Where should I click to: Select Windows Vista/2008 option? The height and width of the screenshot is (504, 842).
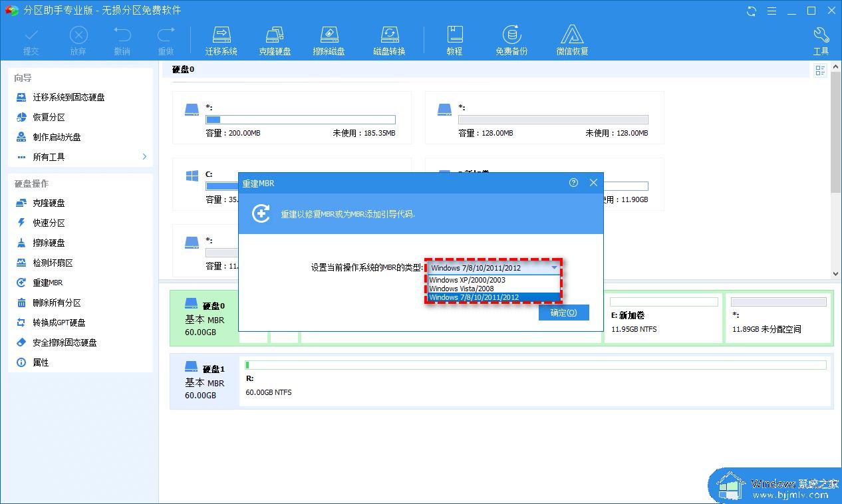click(493, 289)
